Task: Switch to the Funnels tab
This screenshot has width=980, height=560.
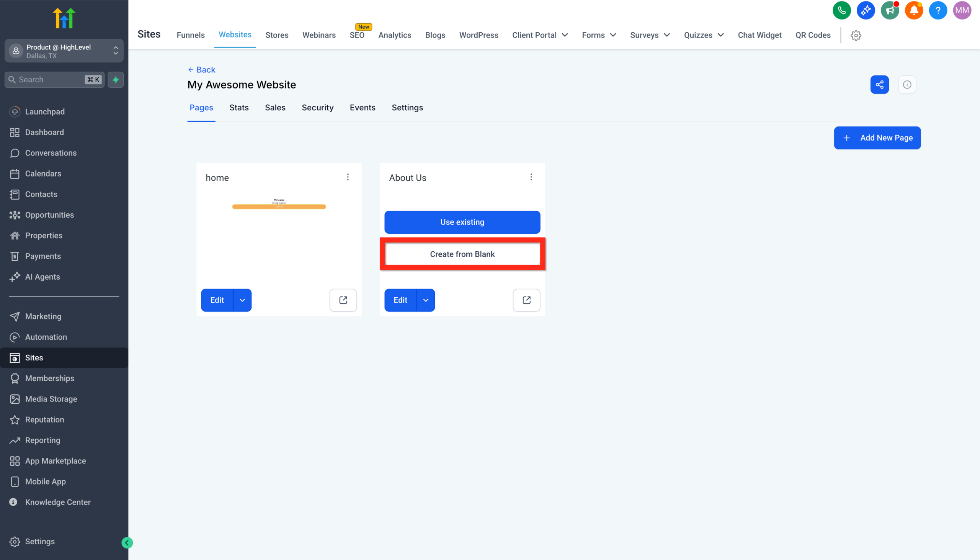Action: click(191, 35)
